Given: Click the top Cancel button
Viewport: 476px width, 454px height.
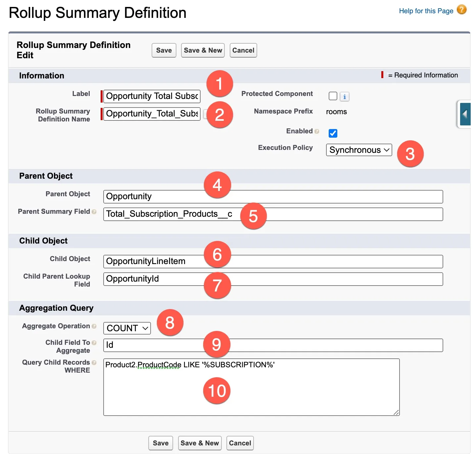Looking at the screenshot, I should 243,50.
